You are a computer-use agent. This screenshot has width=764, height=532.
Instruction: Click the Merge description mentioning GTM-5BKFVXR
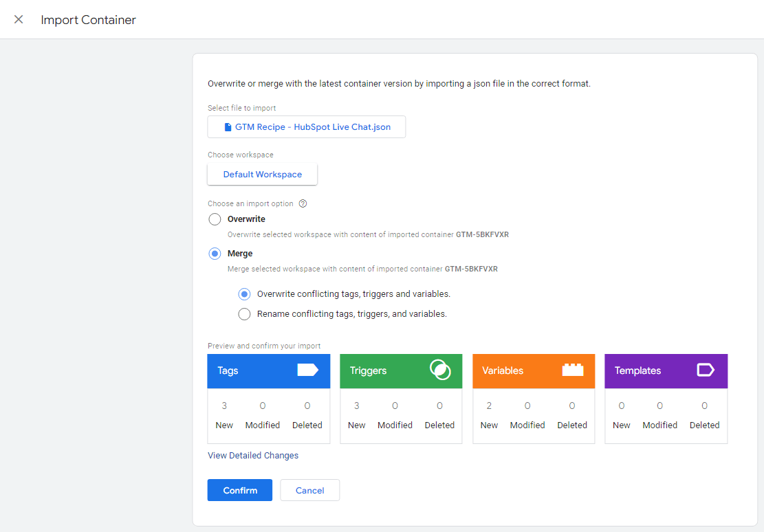(x=362, y=269)
